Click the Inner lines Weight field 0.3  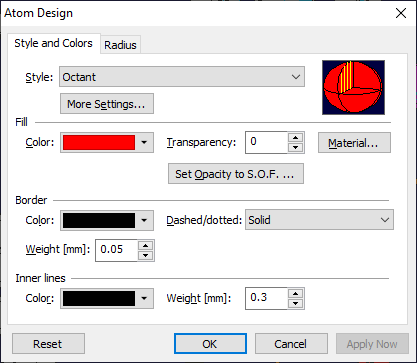click(266, 298)
